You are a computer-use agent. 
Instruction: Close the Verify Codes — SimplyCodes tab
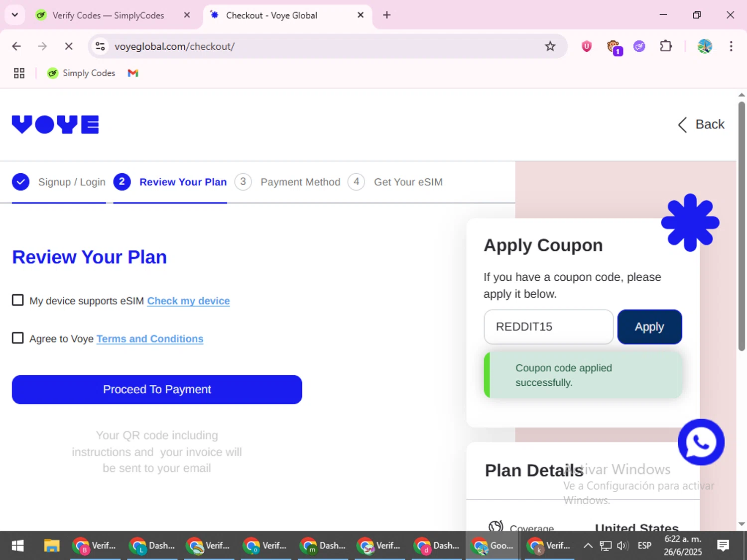click(187, 15)
